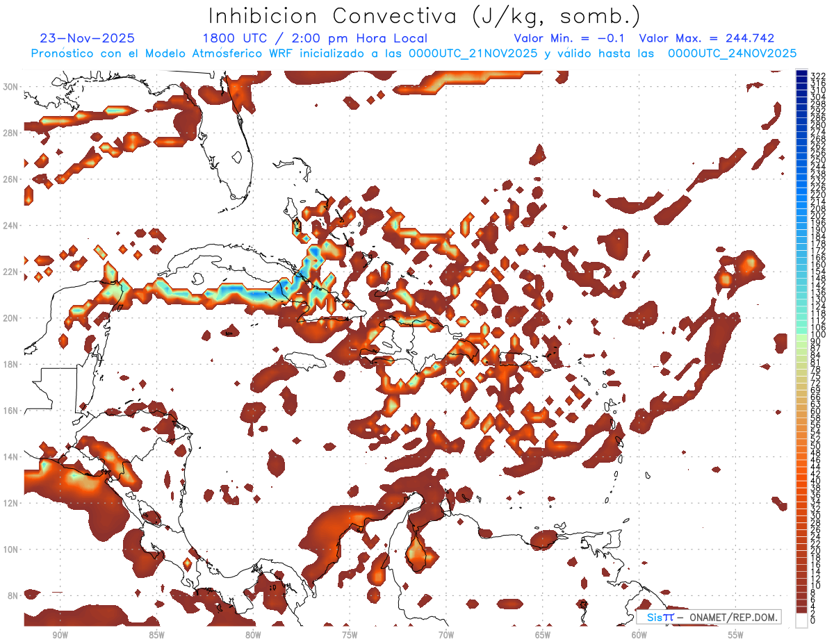
Task: Click the 75W longitude label
Action: [x=350, y=635]
